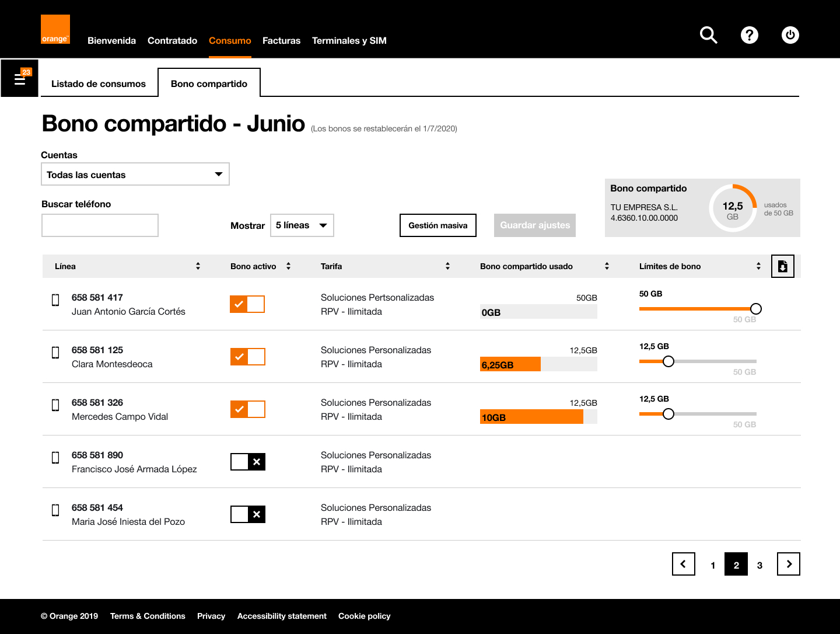
Task: Sort the table by Tarifa column
Action: pyautogui.click(x=447, y=266)
